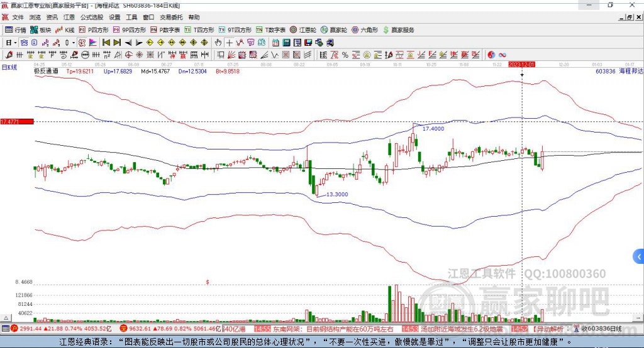
Task: Select the n² square tool
Action: tap(107, 55)
